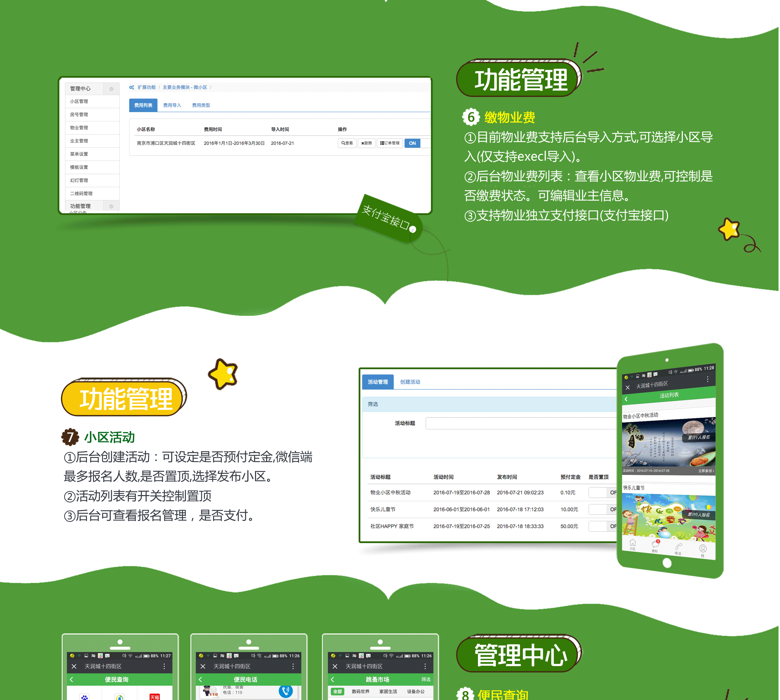Screen dimensions: 780x700
Task: Click the 搜索 button in fee list
Action: click(345, 143)
